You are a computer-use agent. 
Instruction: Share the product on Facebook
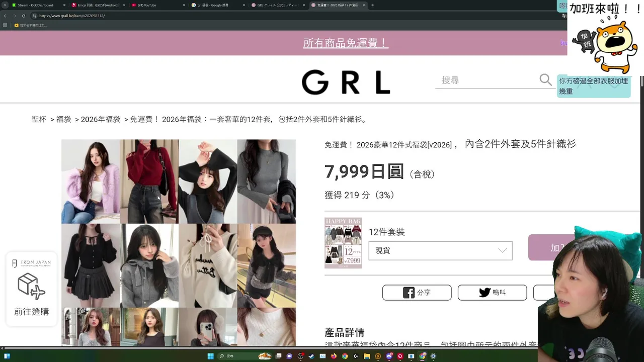coord(417,293)
